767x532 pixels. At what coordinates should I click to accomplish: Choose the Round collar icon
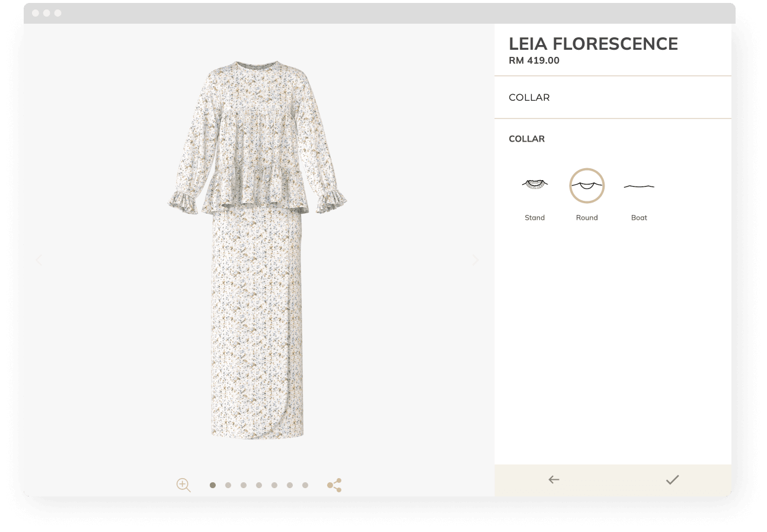[x=587, y=185]
